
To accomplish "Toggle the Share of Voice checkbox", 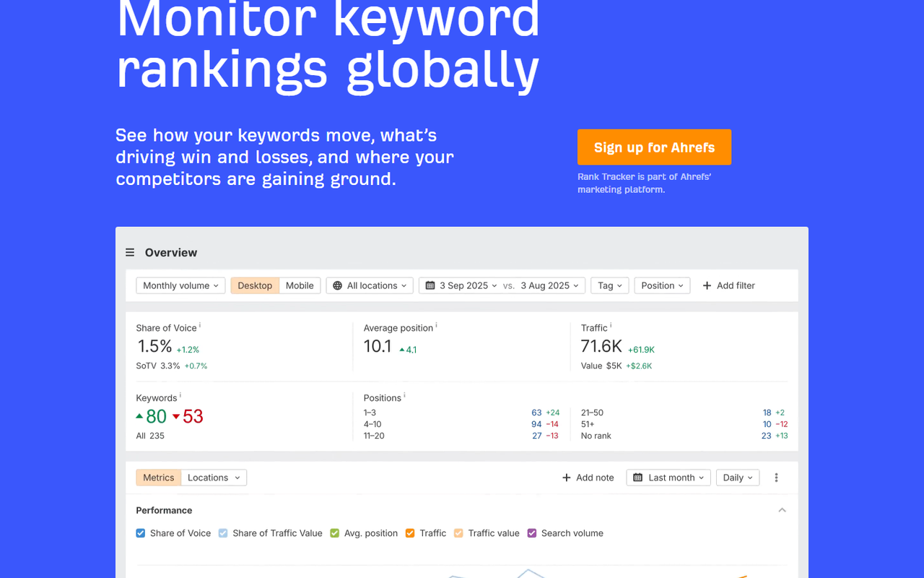I will pos(141,533).
